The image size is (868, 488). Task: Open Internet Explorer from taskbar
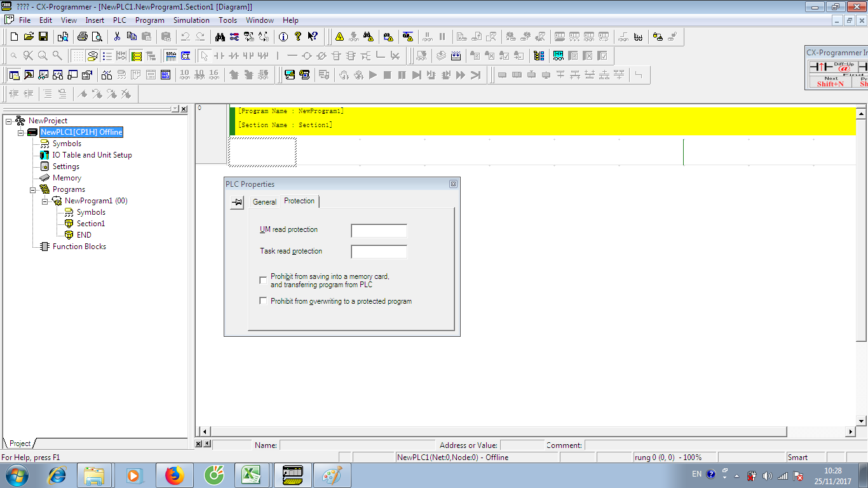[57, 475]
